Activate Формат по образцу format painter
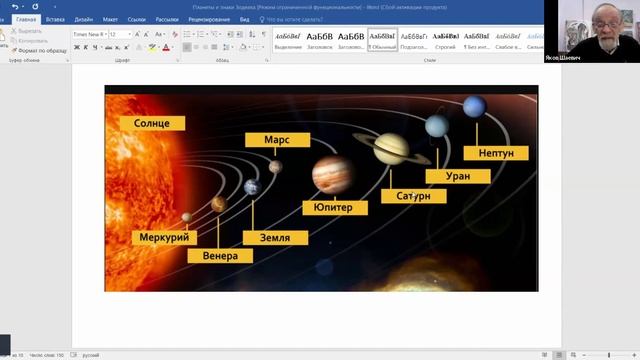This screenshot has height=360, width=640. [x=39, y=51]
